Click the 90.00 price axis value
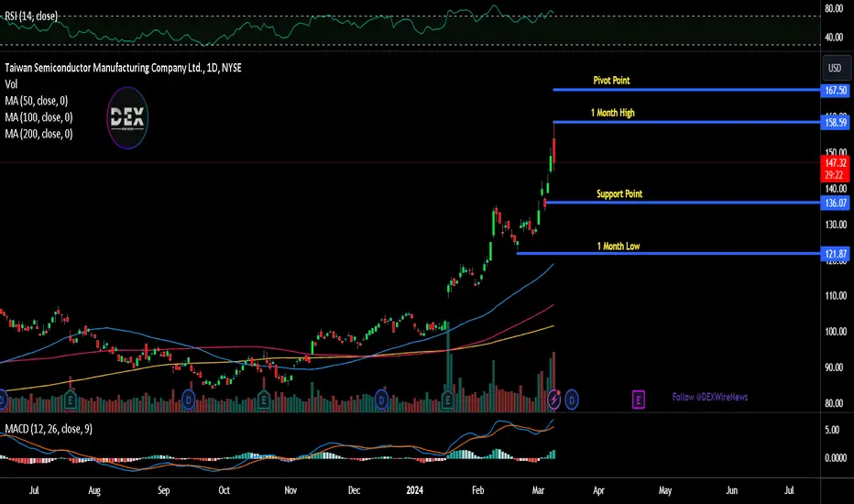Image resolution: width=854 pixels, height=504 pixels. 834,367
